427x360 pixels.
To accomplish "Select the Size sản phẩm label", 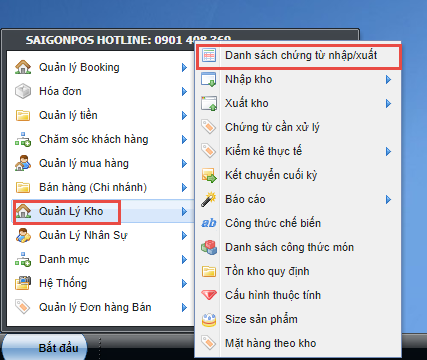I will click(x=261, y=319).
